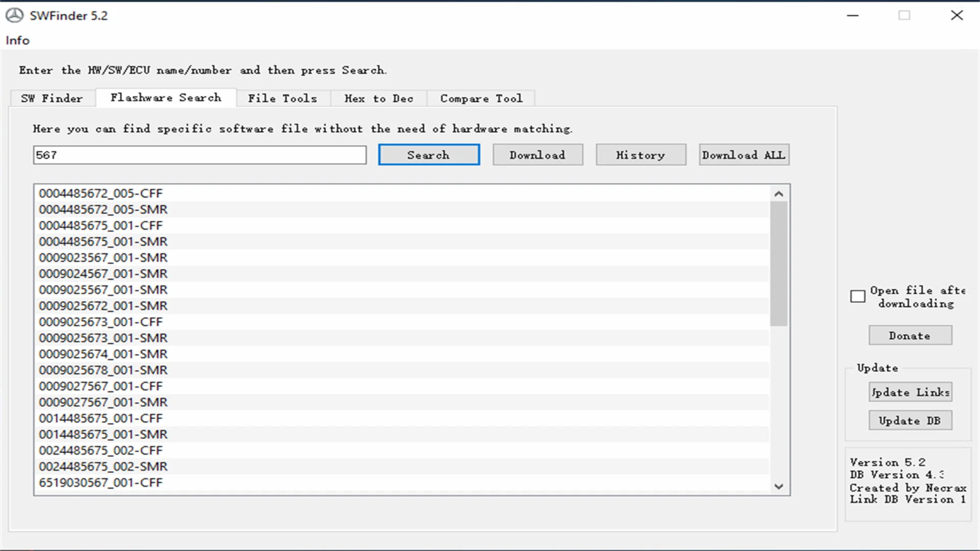Image resolution: width=980 pixels, height=551 pixels.
Task: Select 0009027567_001-SMR in the list
Action: click(402, 402)
